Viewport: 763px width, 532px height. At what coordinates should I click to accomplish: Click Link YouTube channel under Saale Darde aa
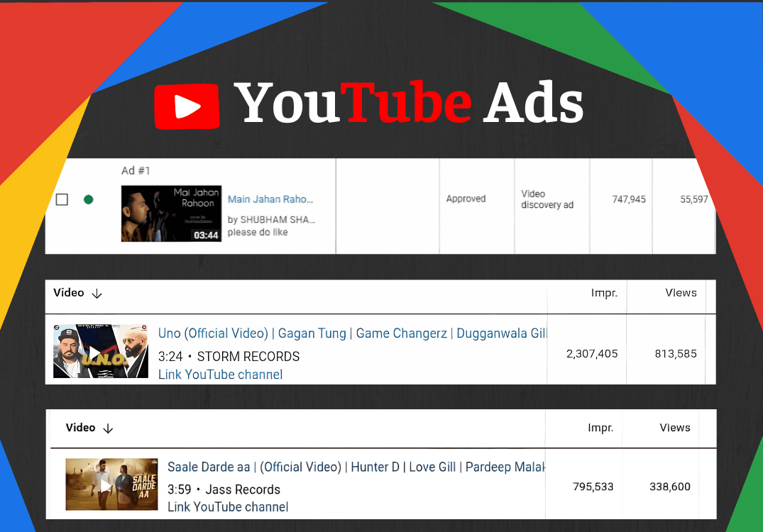coord(227,506)
